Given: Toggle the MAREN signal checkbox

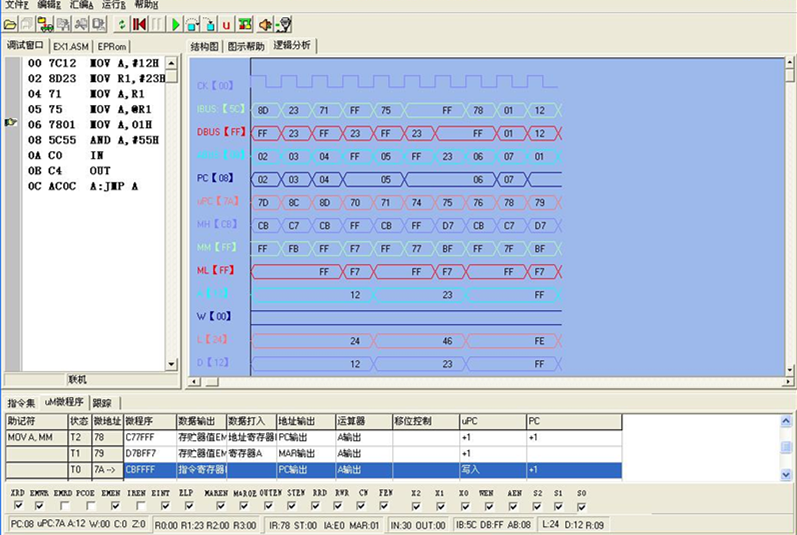Looking at the screenshot, I should tap(219, 505).
